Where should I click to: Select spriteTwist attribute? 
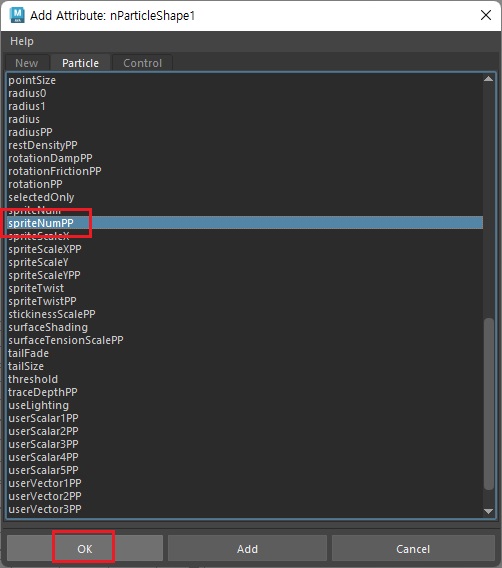(x=245, y=288)
